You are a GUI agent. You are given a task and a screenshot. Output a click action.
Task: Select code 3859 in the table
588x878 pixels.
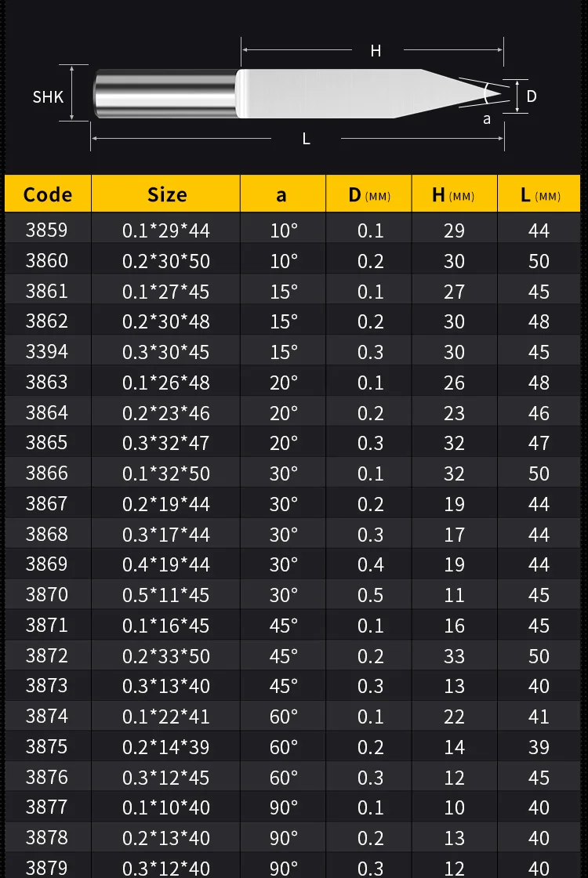coord(47,230)
